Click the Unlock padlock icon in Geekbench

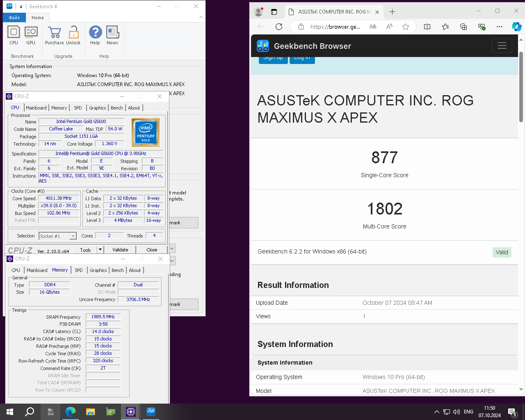[73, 35]
